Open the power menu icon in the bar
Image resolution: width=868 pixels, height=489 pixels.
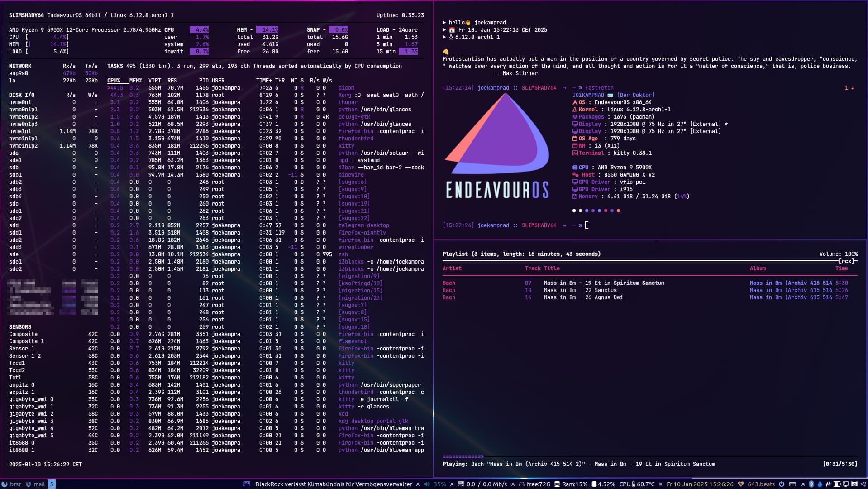click(782, 484)
